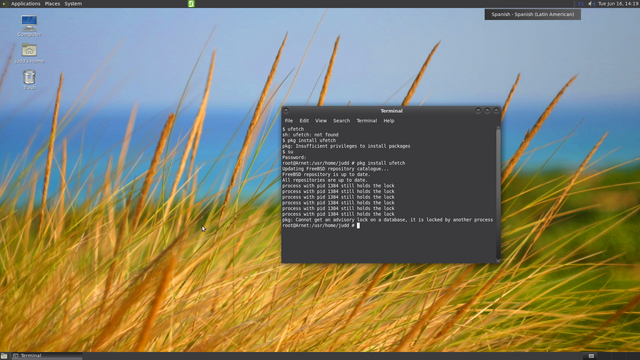Click the ES keyboard layout indicator

pyautogui.click(x=581, y=4)
